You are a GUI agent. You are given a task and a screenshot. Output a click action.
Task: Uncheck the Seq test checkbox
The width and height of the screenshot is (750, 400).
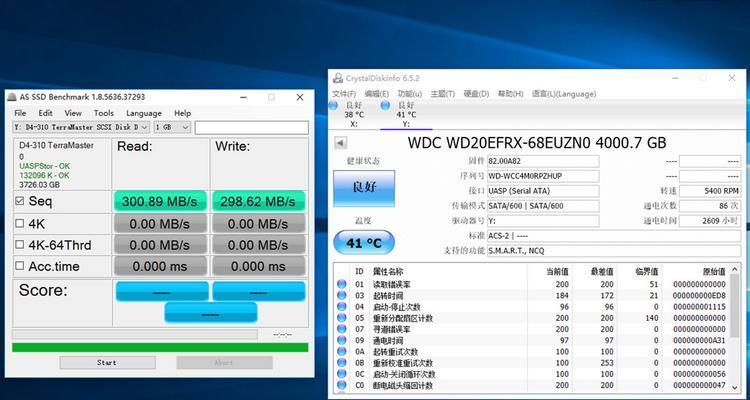click(20, 201)
